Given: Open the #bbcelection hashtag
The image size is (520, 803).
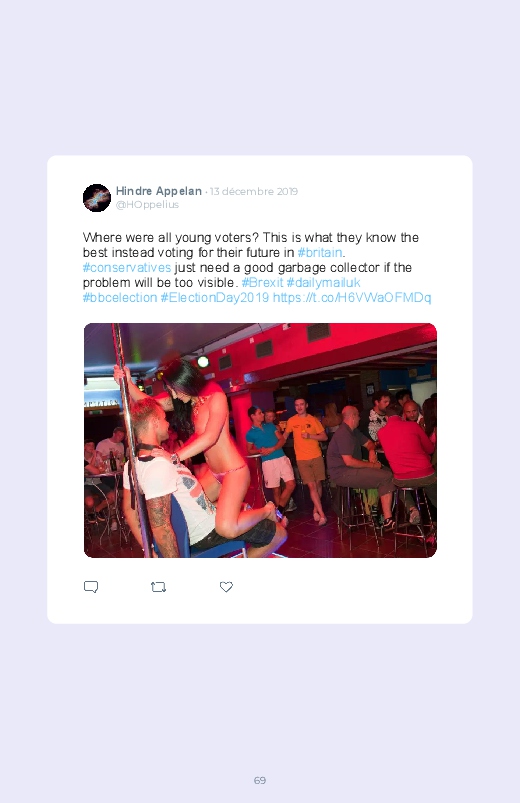Looking at the screenshot, I should [x=120, y=298].
